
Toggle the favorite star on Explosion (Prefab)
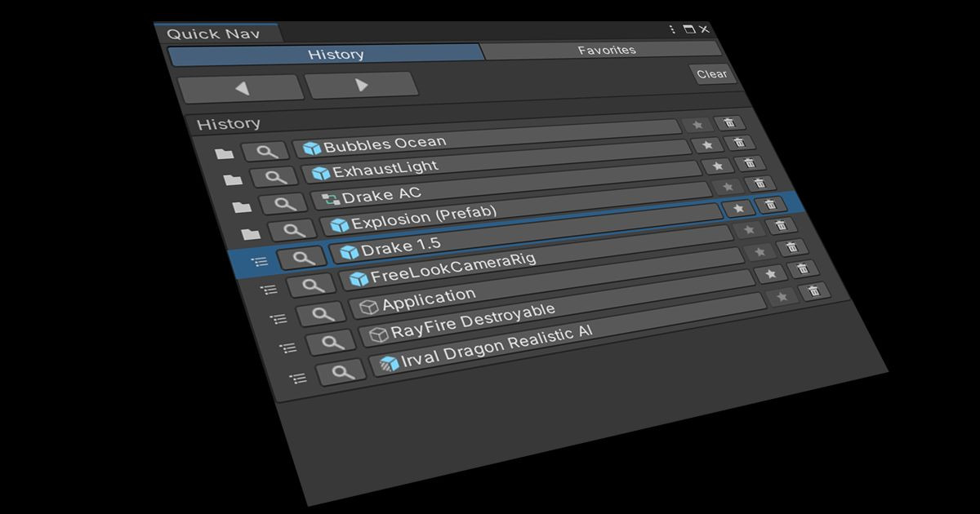click(x=738, y=207)
